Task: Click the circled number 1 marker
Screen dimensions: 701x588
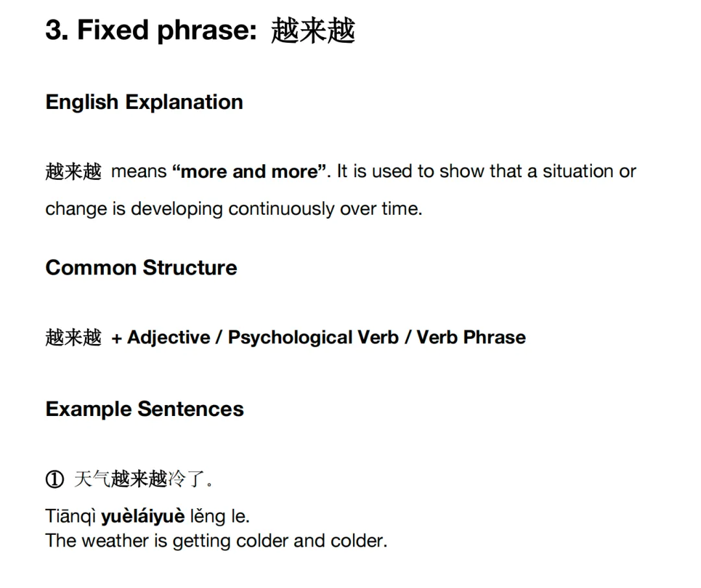Action: [x=55, y=480]
